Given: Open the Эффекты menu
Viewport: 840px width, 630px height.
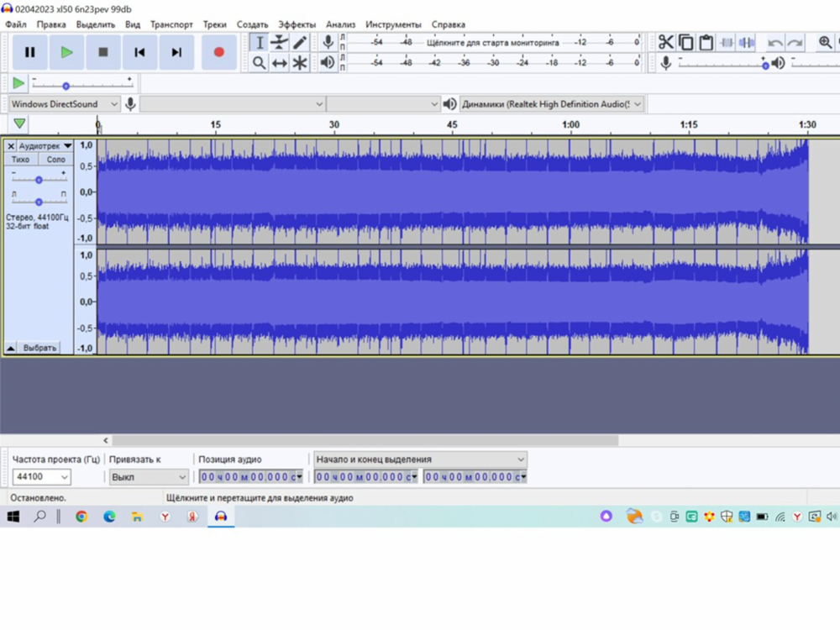Looking at the screenshot, I should 297,24.
